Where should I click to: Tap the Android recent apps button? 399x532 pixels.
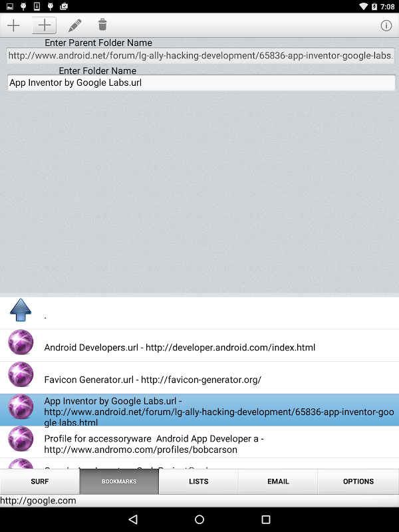point(266,519)
